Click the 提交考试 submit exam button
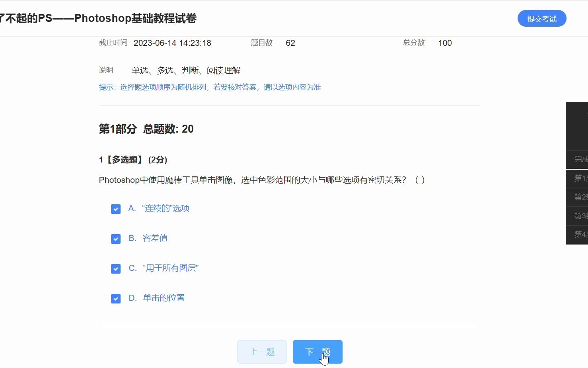Image resolution: width=588 pixels, height=368 pixels. pos(541,19)
